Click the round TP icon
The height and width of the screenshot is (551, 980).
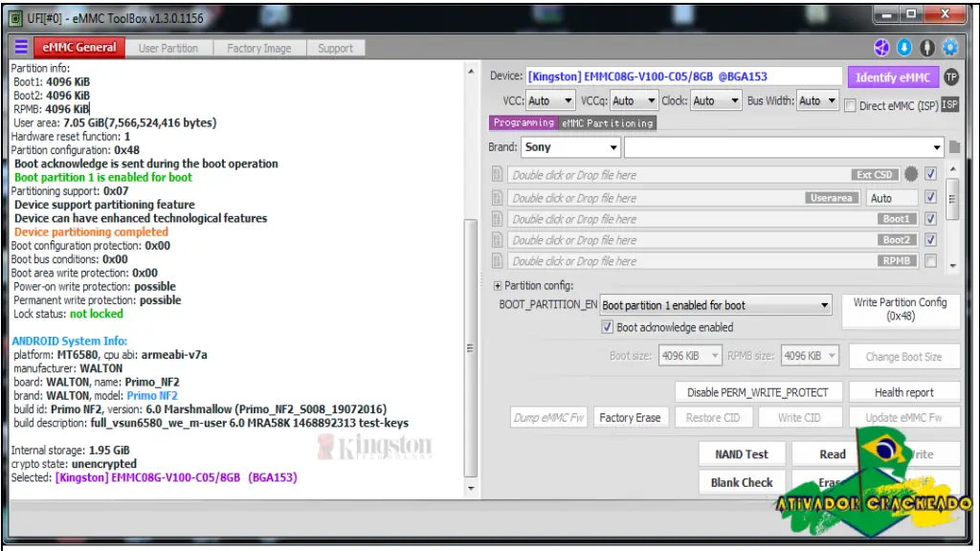click(x=951, y=77)
